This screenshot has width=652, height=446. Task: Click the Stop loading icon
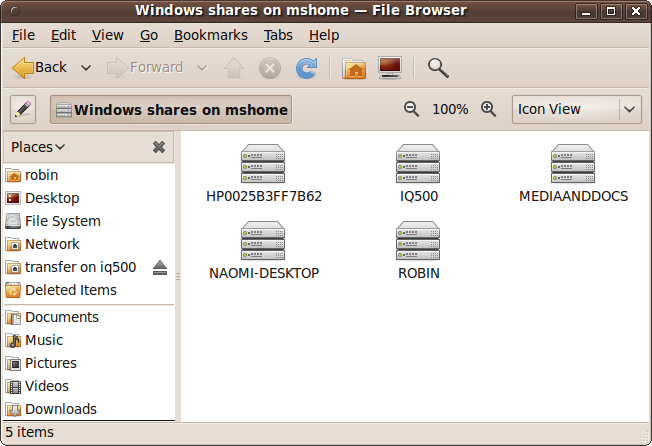click(270, 68)
